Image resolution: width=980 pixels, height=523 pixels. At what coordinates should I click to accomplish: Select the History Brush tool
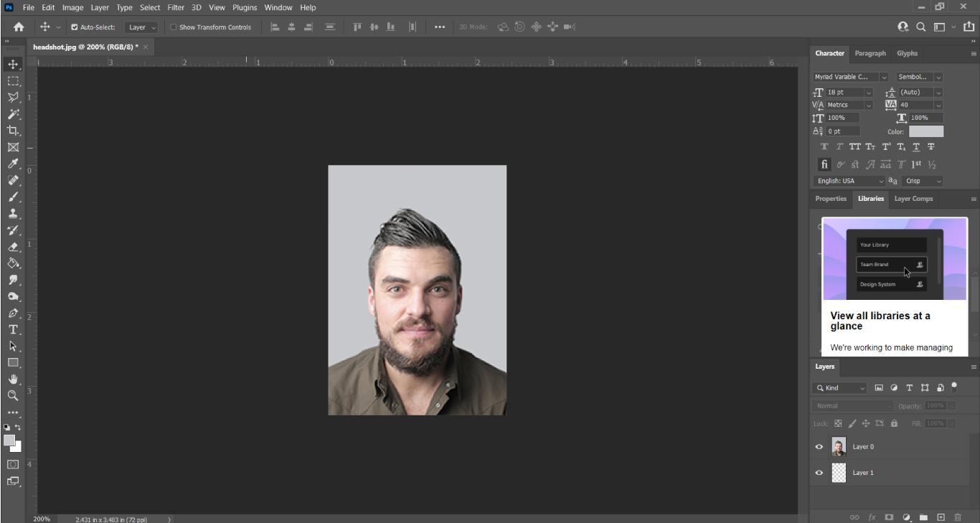[x=13, y=230]
